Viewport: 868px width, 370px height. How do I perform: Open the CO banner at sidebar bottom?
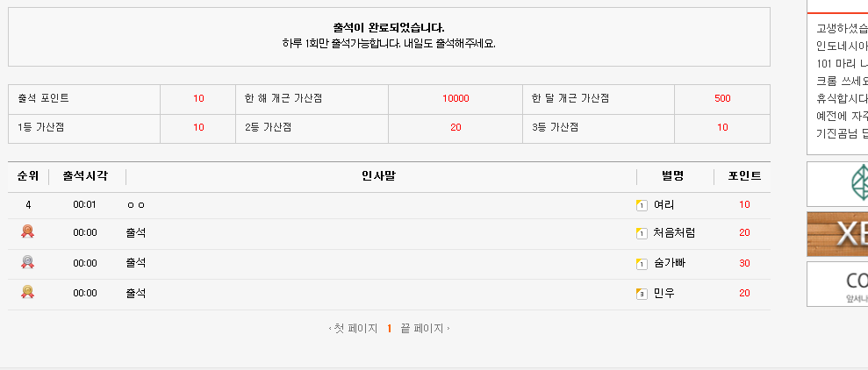click(x=837, y=284)
